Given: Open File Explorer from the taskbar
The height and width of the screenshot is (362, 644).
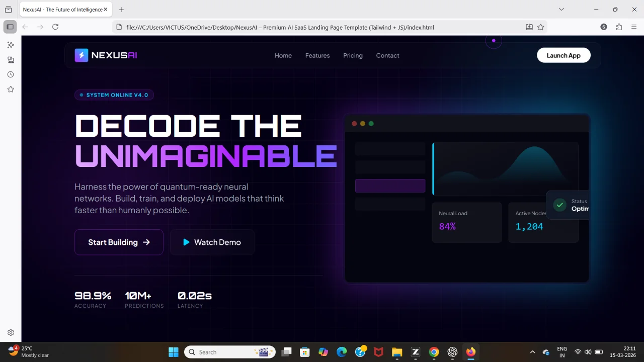Looking at the screenshot, I should [x=397, y=352].
